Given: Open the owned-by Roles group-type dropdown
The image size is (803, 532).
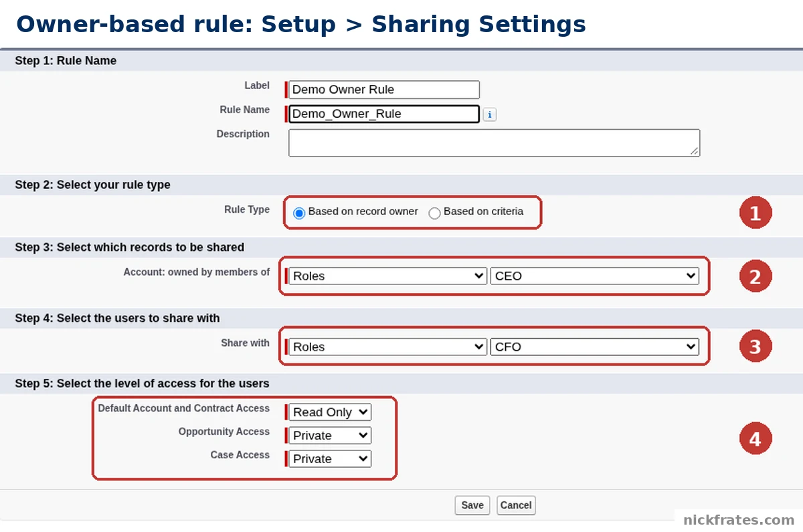Looking at the screenshot, I should (387, 276).
